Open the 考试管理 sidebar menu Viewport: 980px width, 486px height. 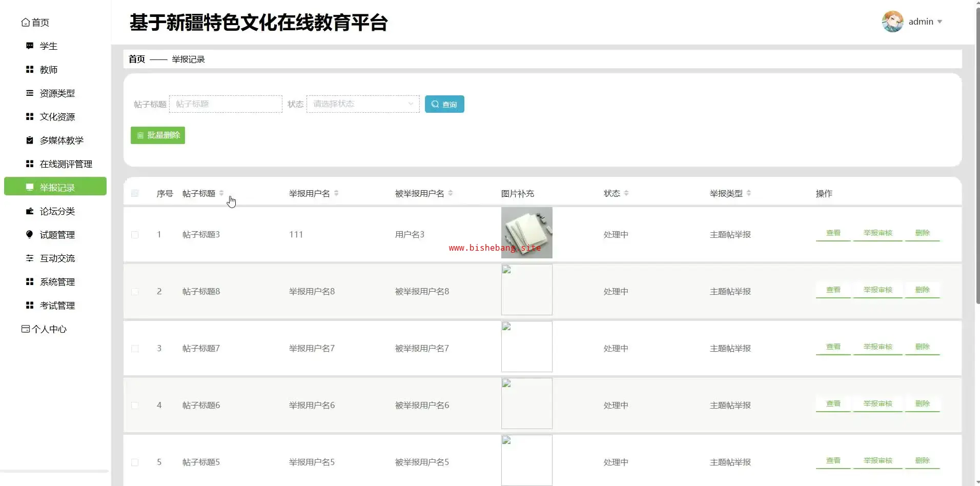pyautogui.click(x=55, y=306)
